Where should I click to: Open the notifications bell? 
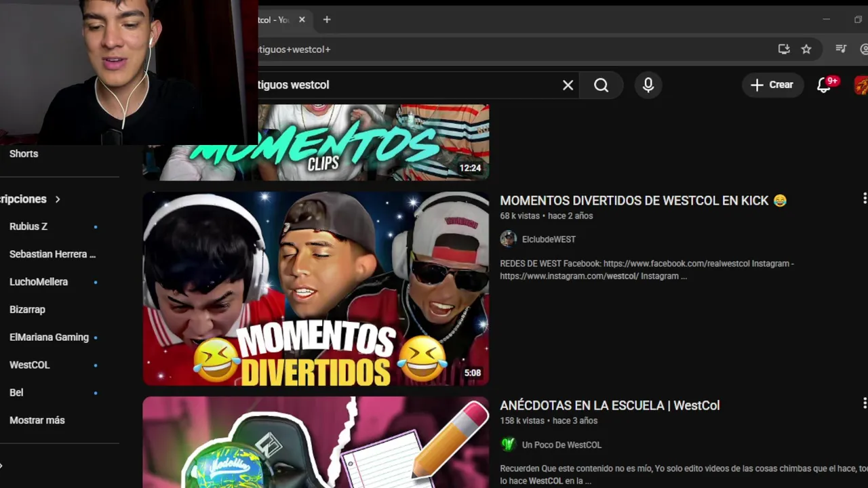coord(824,85)
